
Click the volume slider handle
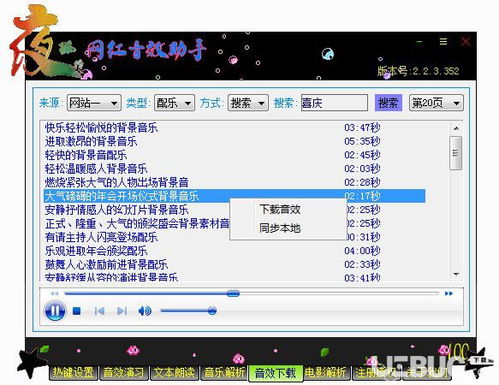(212, 311)
